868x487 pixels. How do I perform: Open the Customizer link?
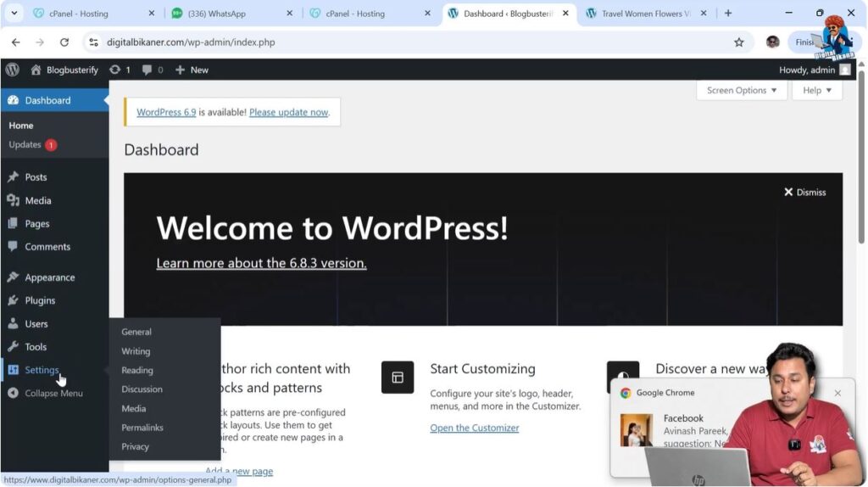point(474,428)
